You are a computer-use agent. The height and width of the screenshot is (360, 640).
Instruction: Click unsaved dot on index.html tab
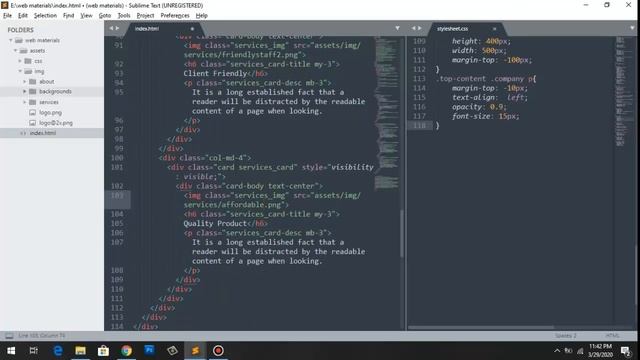192,29
